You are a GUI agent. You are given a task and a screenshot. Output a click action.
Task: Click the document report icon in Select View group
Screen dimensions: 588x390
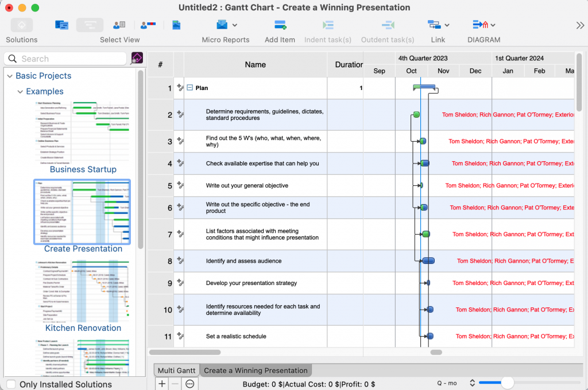tap(176, 25)
